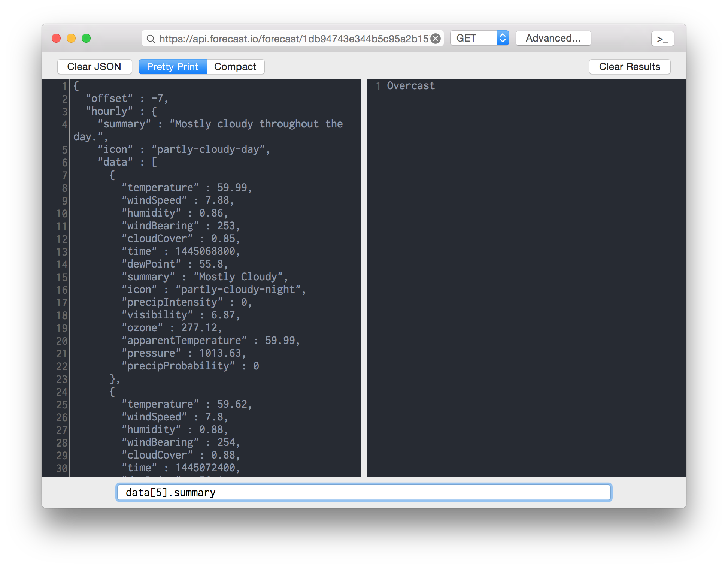728x568 pixels.
Task: Click the data[5].summary query input field
Action: pyautogui.click(x=363, y=492)
